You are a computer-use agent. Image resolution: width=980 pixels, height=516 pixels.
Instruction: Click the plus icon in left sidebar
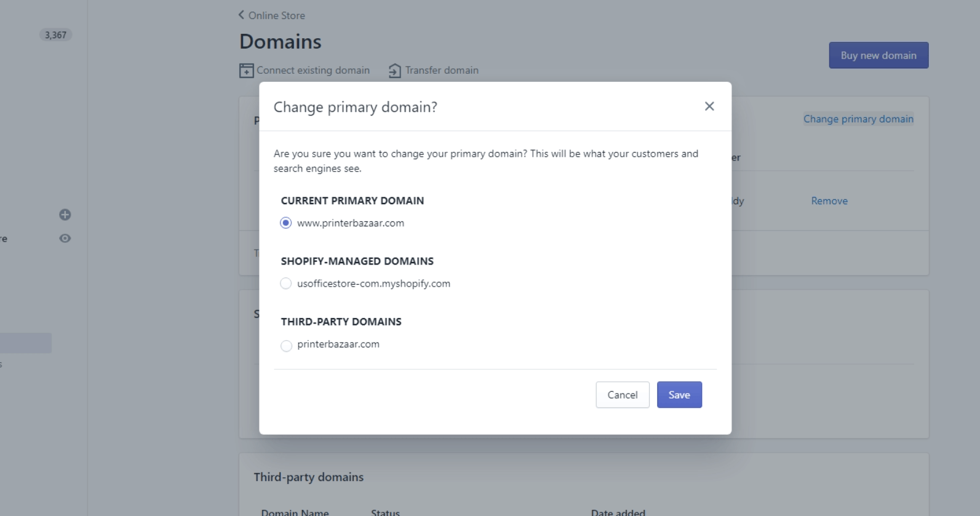[65, 215]
